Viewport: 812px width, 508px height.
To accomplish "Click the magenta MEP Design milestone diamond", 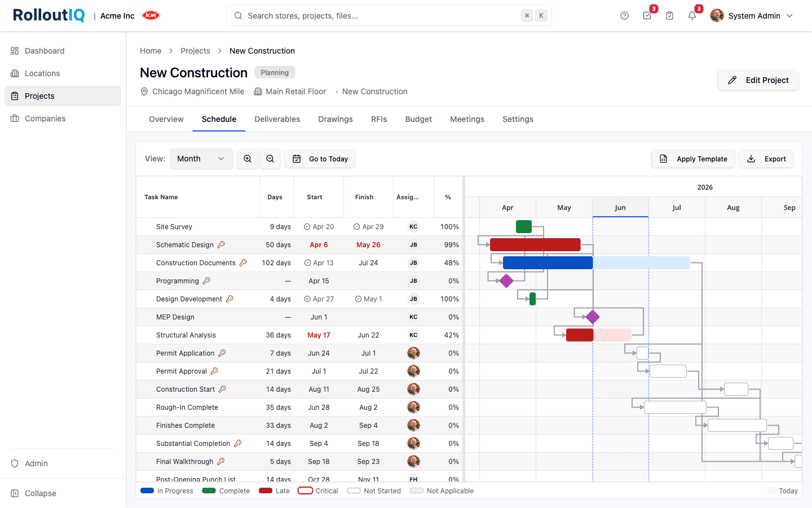I will [592, 317].
